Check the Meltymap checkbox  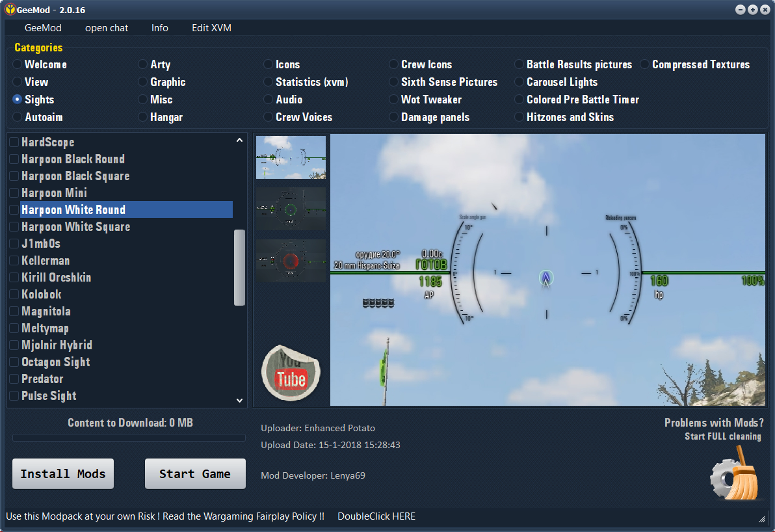pos(14,328)
